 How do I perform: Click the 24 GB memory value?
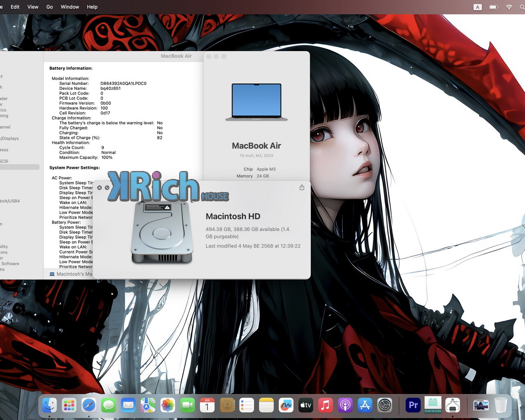tap(263, 176)
